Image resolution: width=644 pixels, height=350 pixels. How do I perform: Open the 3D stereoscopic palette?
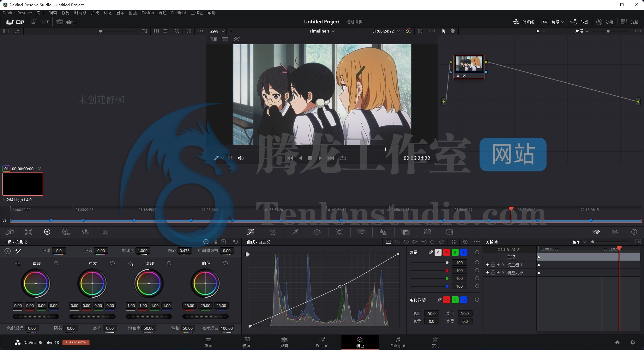[x=450, y=232]
